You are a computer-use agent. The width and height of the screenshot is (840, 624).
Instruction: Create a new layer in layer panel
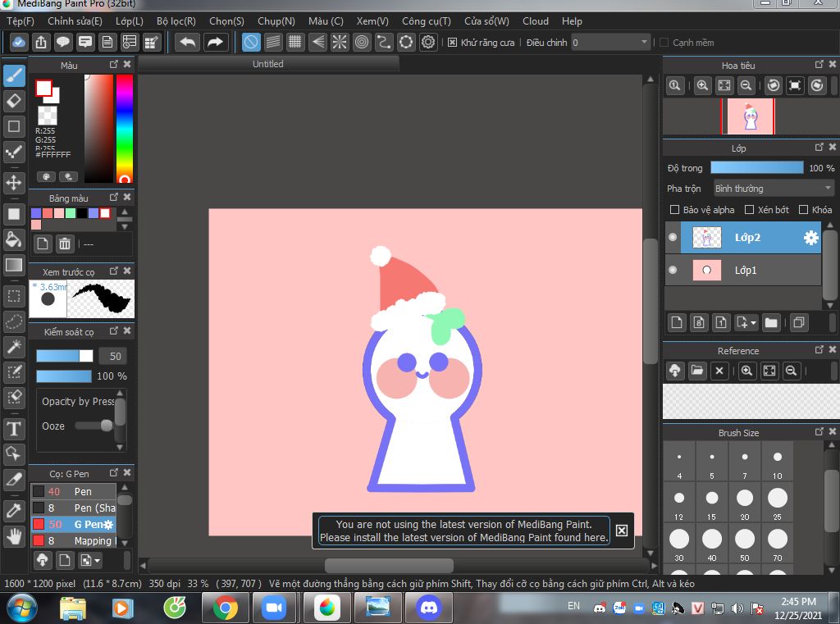point(677,322)
